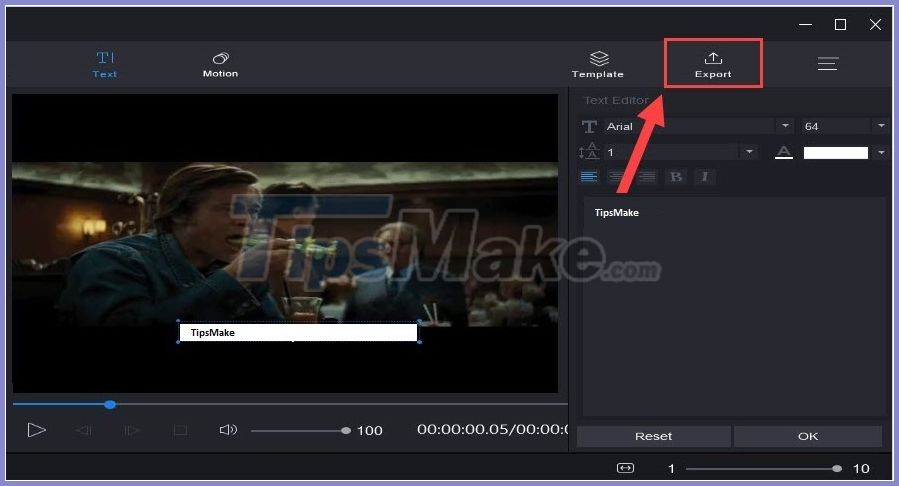Maximize the application window
Screen dimensions: 899x486
(x=841, y=25)
